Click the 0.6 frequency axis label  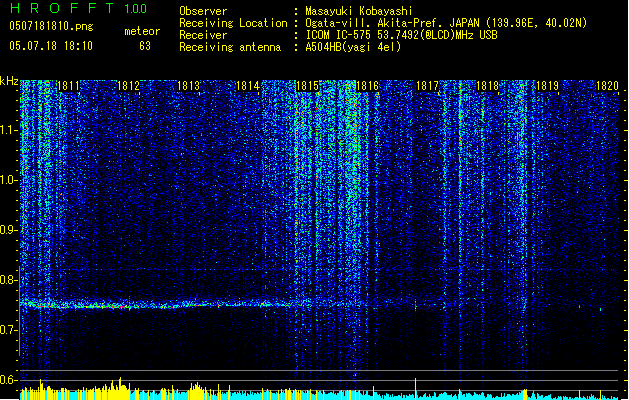click(9, 380)
